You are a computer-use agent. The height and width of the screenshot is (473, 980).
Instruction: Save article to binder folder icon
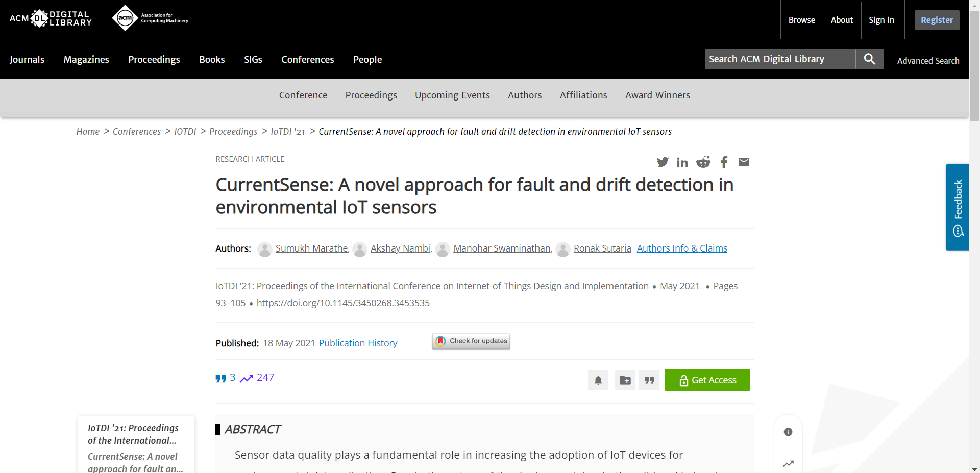click(625, 380)
